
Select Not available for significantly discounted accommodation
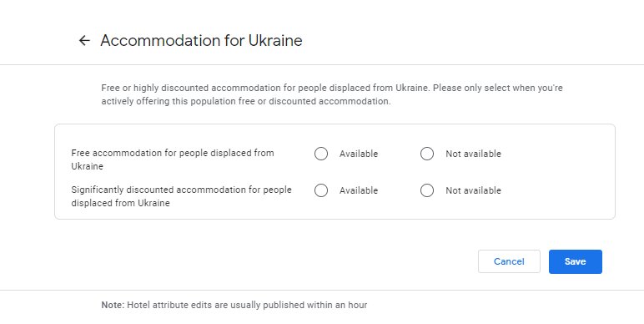(x=427, y=190)
